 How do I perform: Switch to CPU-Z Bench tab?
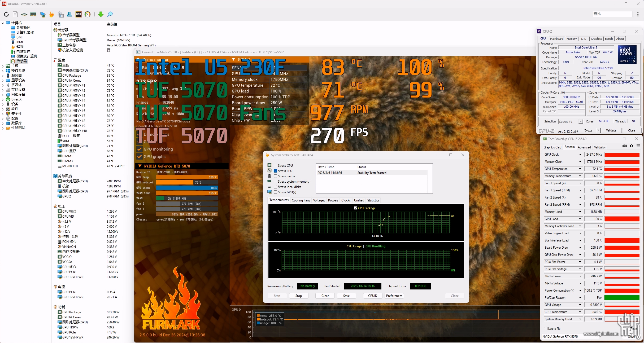pos(609,39)
